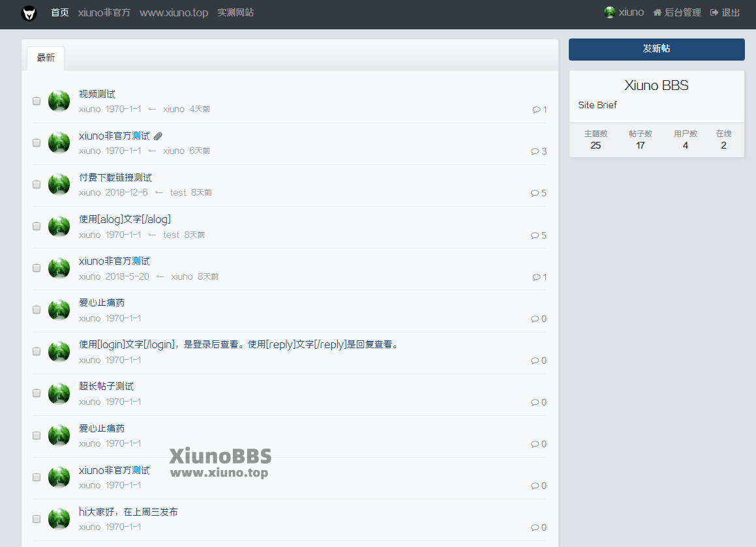
Task: Open the xiuno非官方 navigation item
Action: (x=104, y=12)
